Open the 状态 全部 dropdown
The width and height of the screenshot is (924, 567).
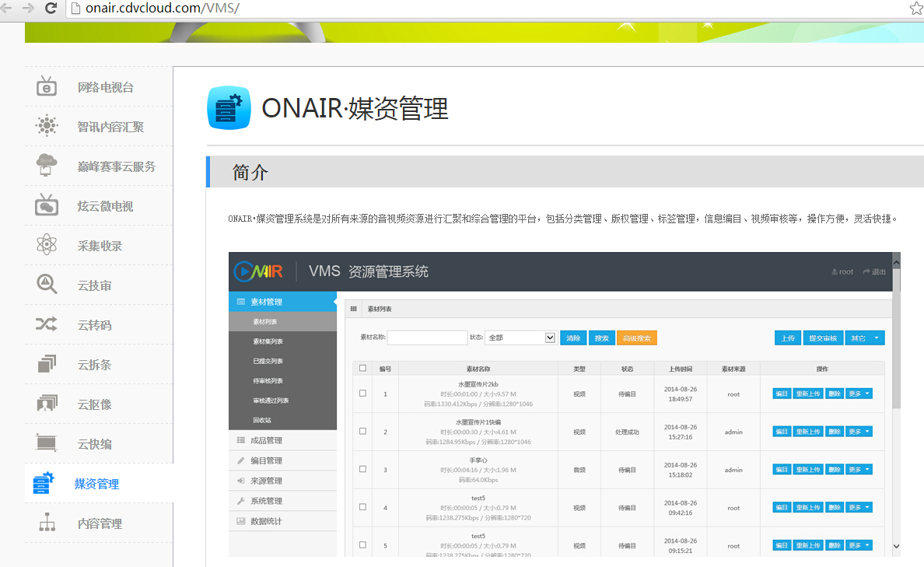[520, 338]
